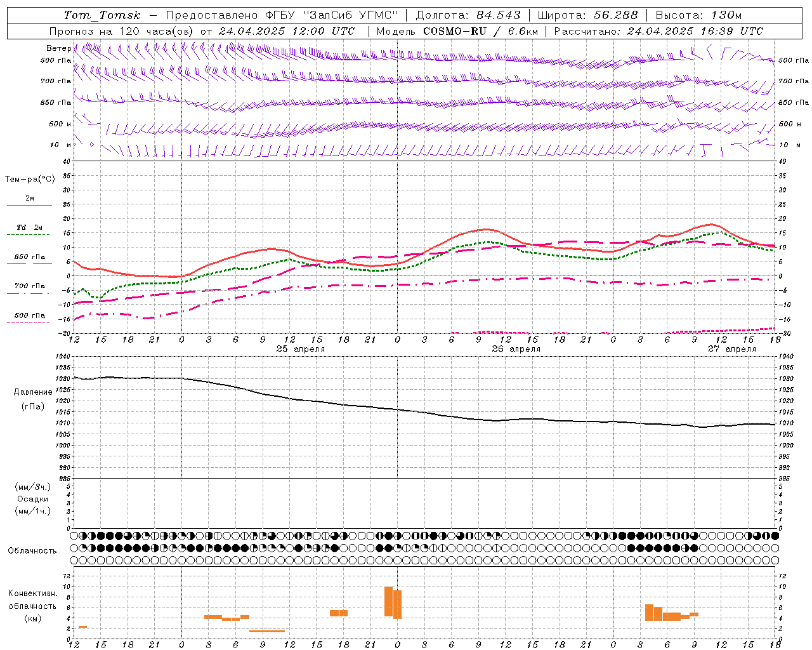Click the station title Tom_Tomsk
This screenshot has width=812, height=650.
coord(102,15)
